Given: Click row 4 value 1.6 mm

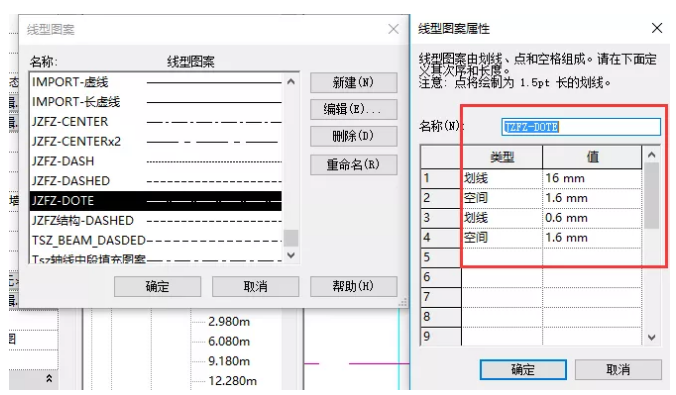Looking at the screenshot, I should pyautogui.click(x=592, y=238).
